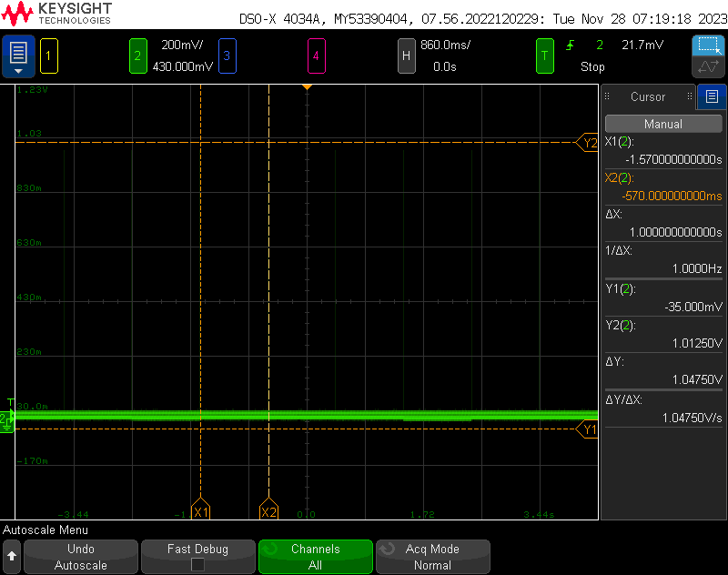Toggle channel 2 button

coord(138,56)
